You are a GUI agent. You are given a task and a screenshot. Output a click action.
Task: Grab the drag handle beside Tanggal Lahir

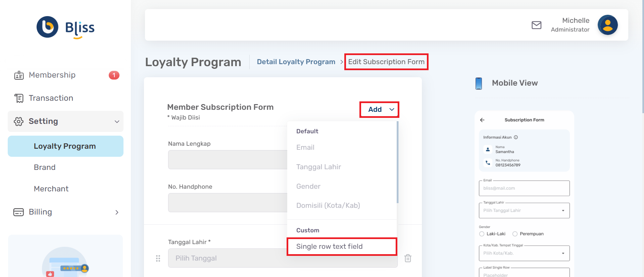pyautogui.click(x=158, y=258)
